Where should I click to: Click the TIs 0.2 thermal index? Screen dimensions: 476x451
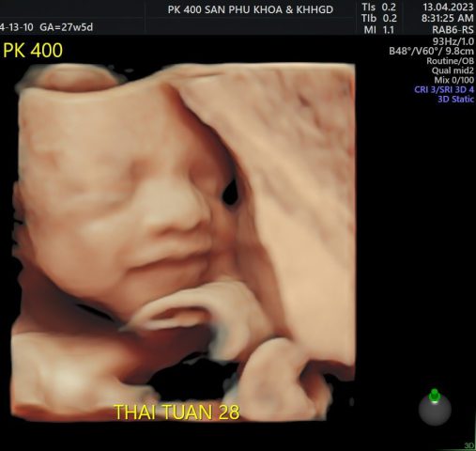click(379, 7)
